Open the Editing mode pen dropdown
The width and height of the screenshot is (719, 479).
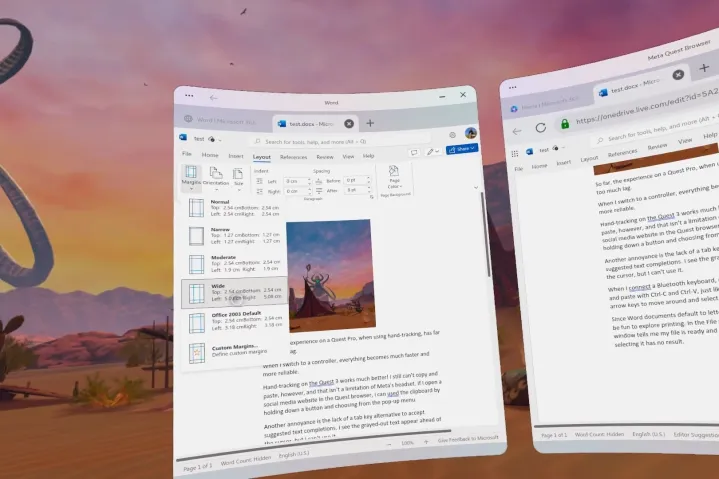pyautogui.click(x=432, y=151)
